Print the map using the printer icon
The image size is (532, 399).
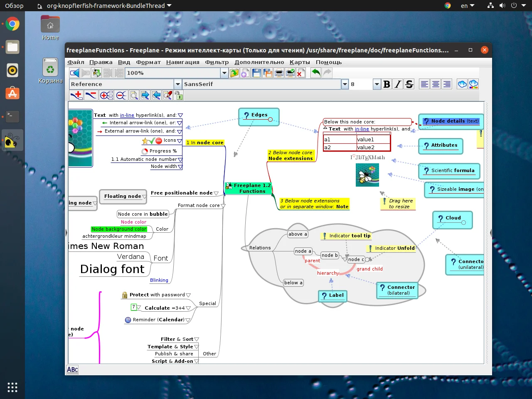point(278,73)
